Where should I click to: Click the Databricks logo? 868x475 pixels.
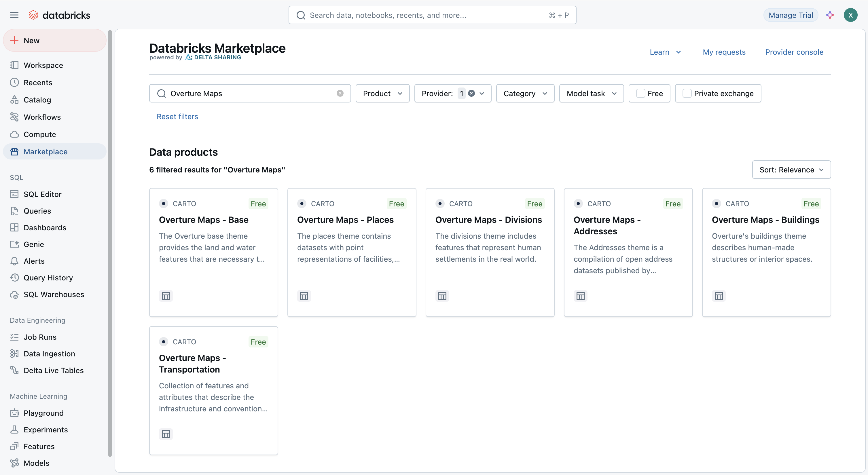[x=59, y=15]
